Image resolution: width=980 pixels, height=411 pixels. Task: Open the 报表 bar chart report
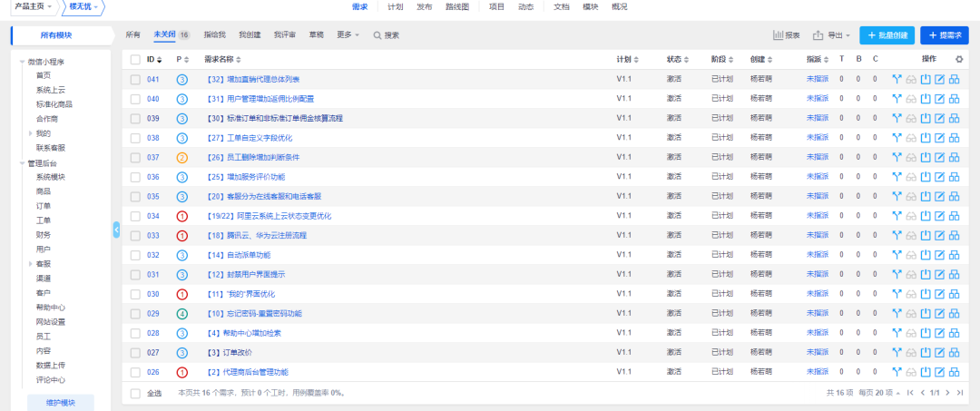point(786,35)
